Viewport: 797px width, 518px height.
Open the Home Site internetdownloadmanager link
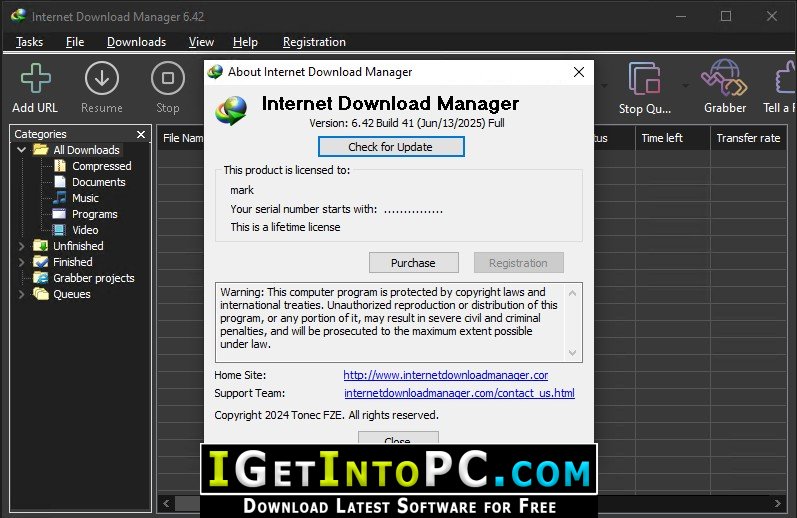[445, 375]
